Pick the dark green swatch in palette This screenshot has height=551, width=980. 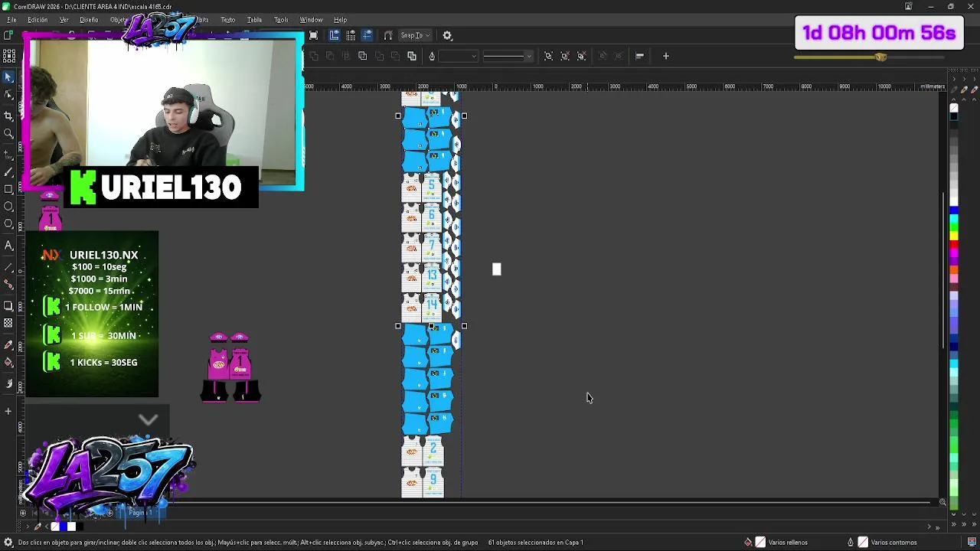click(x=954, y=416)
